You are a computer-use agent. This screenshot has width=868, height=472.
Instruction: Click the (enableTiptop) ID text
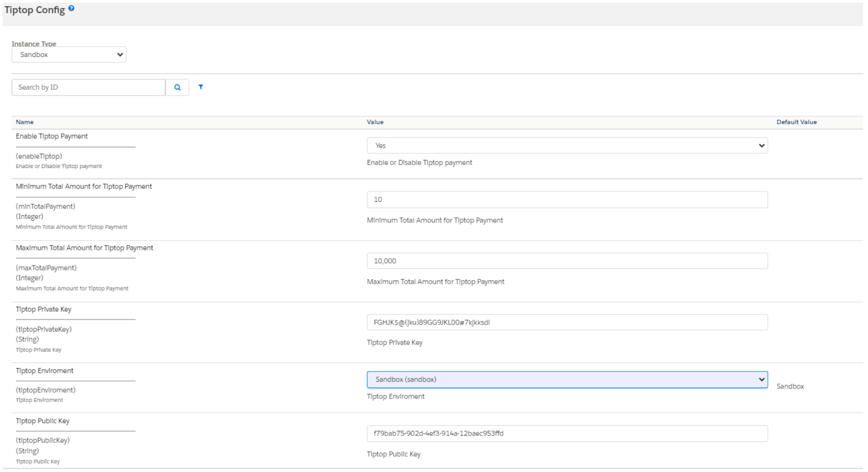tap(39, 156)
